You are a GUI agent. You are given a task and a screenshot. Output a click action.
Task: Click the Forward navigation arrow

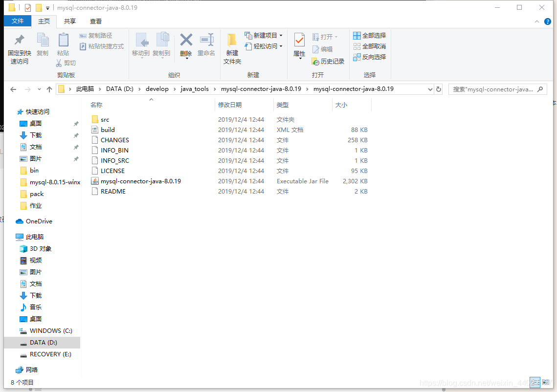click(x=27, y=89)
